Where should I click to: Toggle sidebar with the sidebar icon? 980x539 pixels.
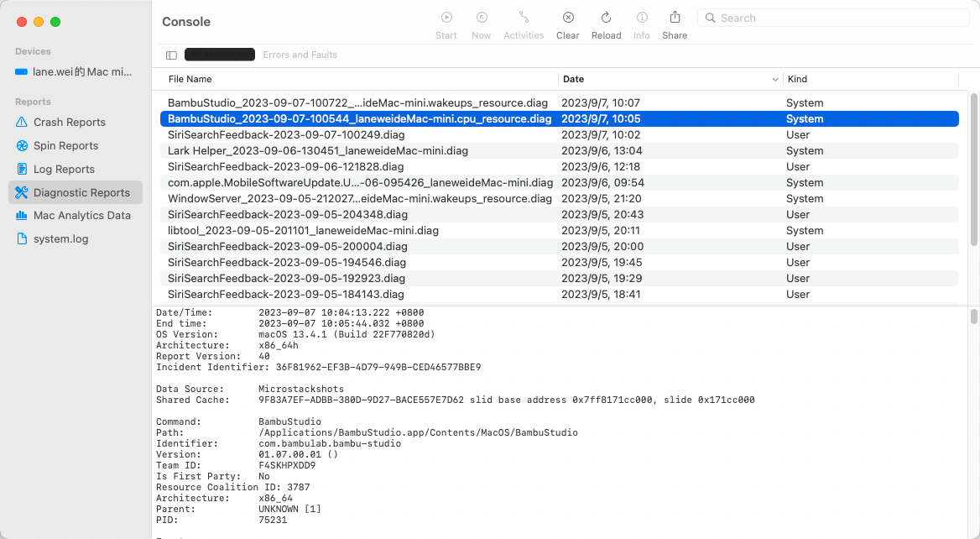tap(171, 55)
